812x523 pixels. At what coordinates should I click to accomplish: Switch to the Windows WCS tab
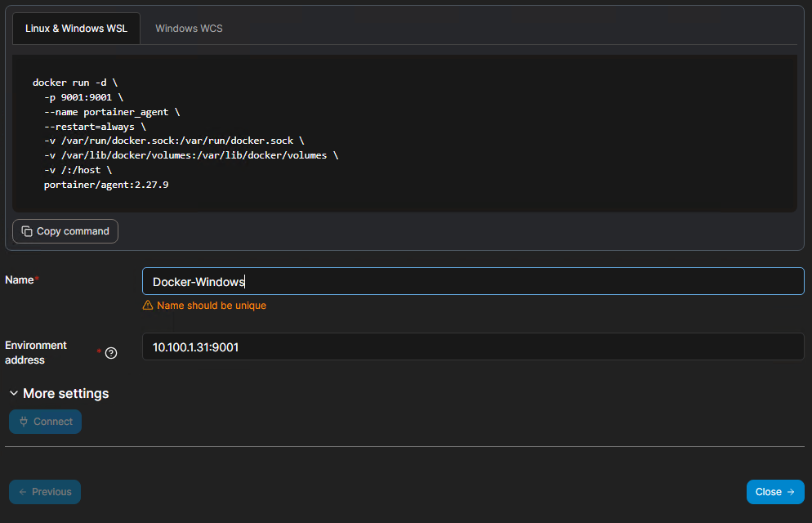tap(189, 29)
